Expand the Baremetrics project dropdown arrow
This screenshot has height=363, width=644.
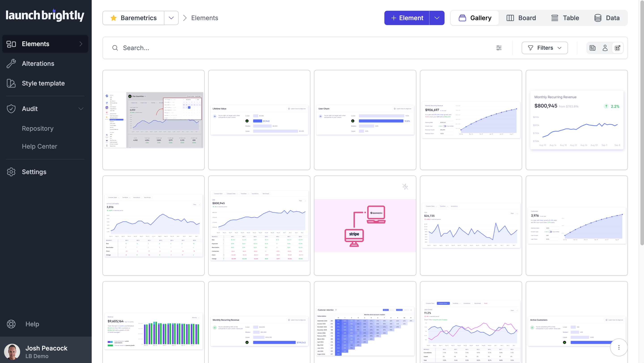(171, 18)
